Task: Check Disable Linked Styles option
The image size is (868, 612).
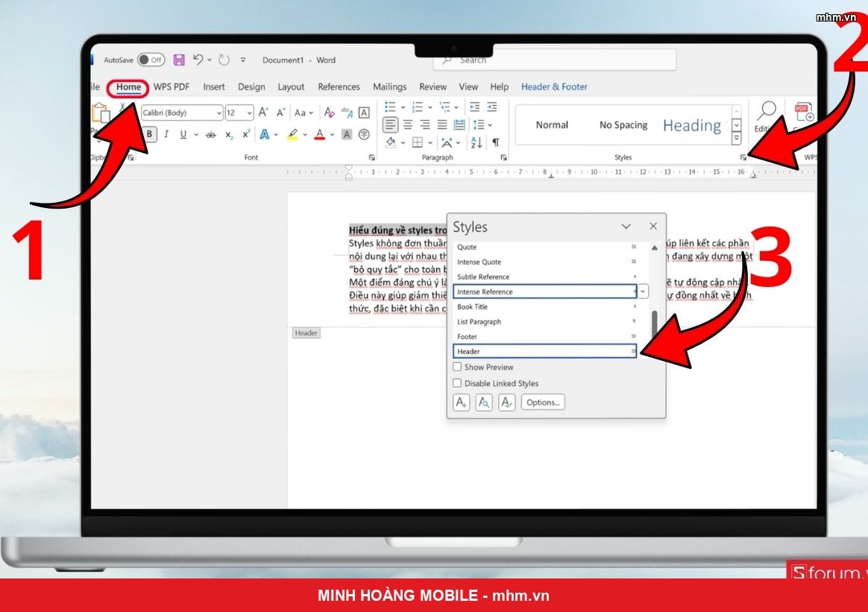Action: point(457,383)
